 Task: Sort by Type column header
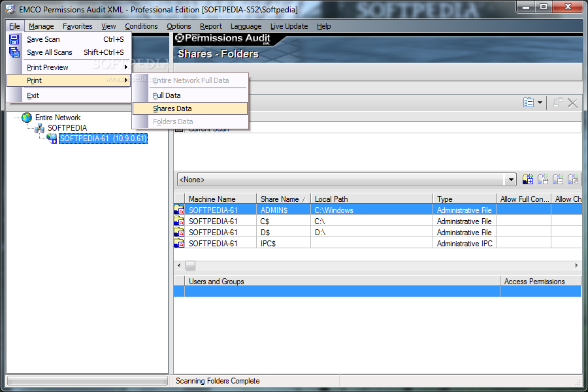465,199
